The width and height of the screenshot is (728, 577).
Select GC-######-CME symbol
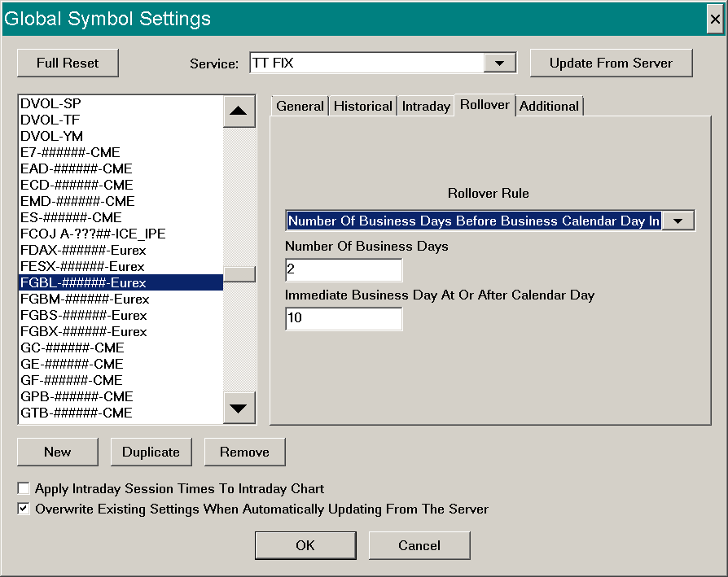pos(121,348)
